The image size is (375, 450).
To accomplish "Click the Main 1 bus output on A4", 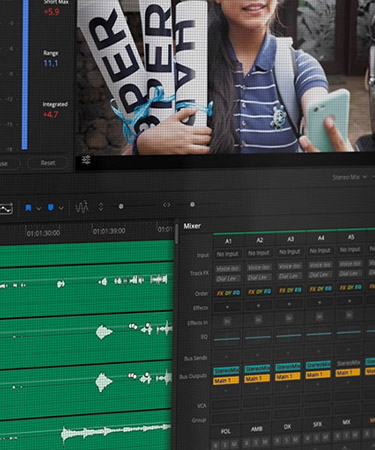I will tap(318, 375).
